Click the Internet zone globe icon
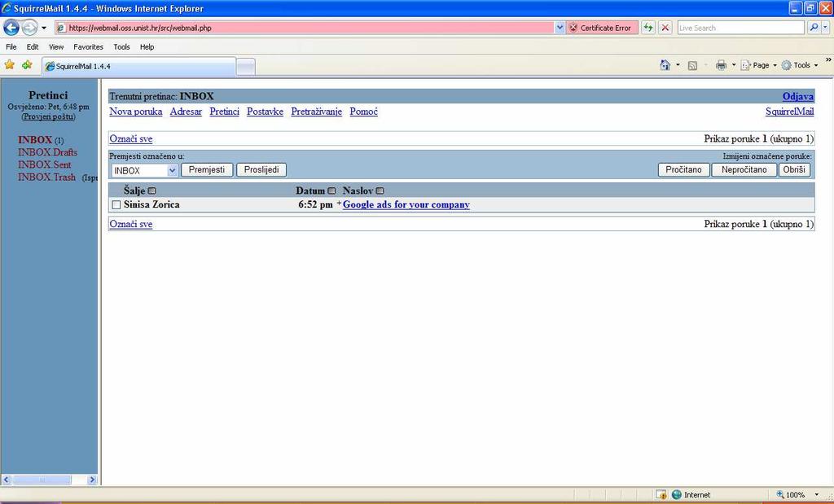834x504 pixels. tap(677, 494)
